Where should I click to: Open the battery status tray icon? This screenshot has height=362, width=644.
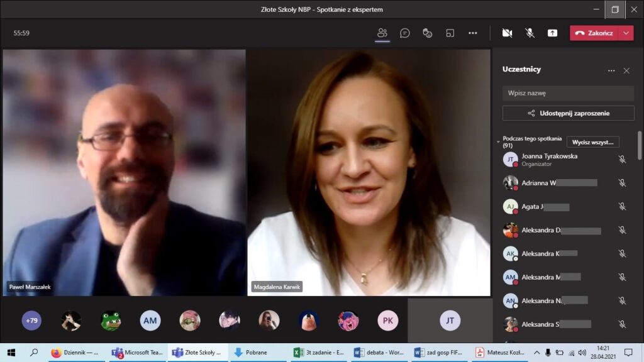click(x=559, y=353)
